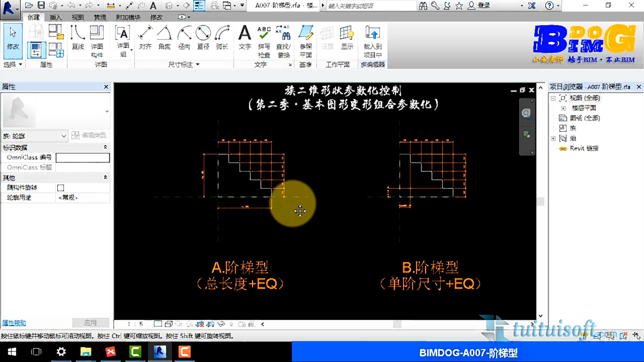
Task: Expand the 尺寸标注 panel dropdown
Action: [198, 64]
